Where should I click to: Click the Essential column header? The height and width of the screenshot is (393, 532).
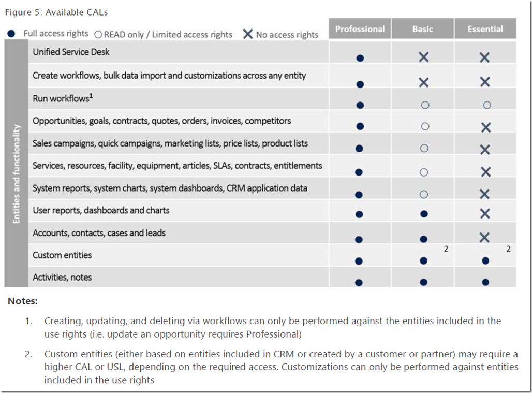(485, 29)
